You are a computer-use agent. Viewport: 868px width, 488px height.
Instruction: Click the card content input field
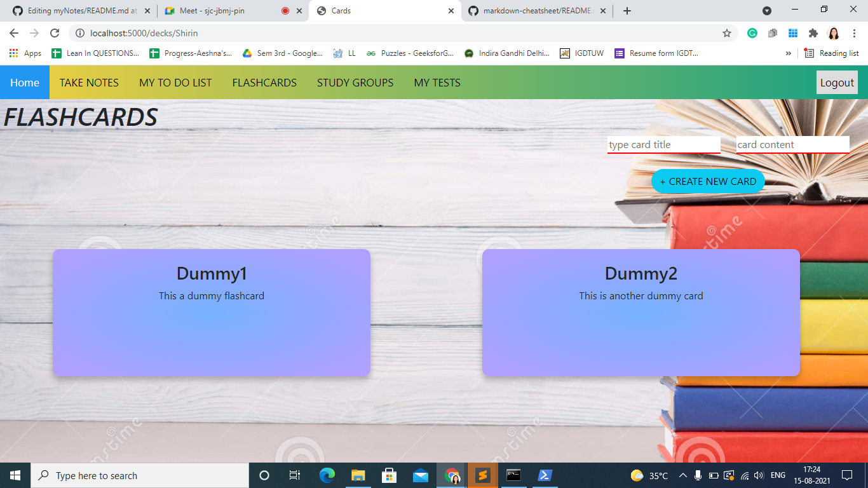point(792,144)
